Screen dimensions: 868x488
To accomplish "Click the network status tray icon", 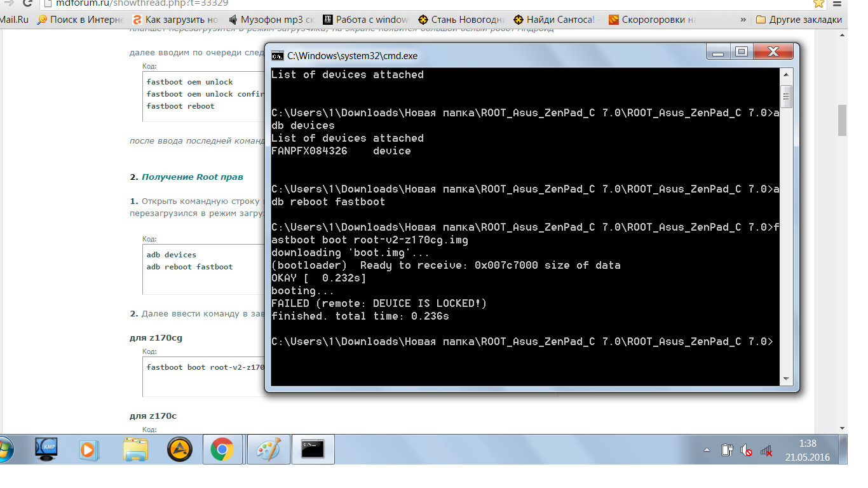I will click(x=766, y=451).
